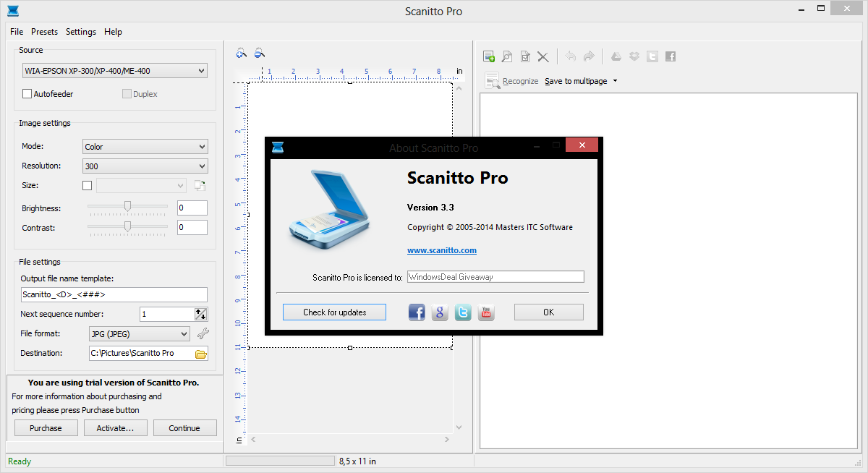Tick the Size checkbox
The height and width of the screenshot is (473, 868).
[88, 186]
